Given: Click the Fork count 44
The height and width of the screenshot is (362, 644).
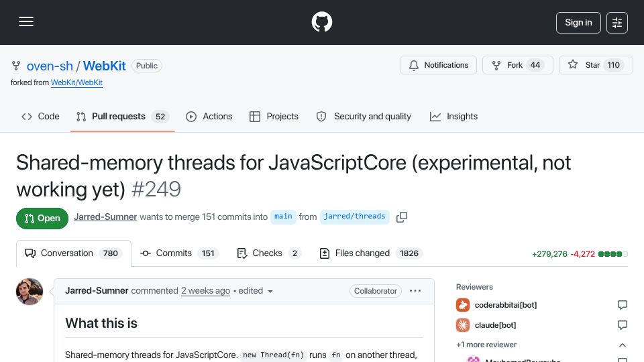Looking at the screenshot, I should click(535, 65).
